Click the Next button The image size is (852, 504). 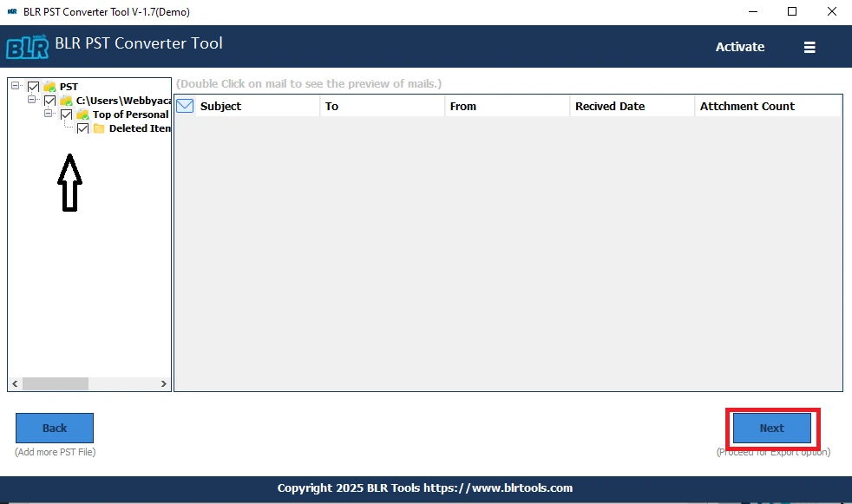(771, 428)
